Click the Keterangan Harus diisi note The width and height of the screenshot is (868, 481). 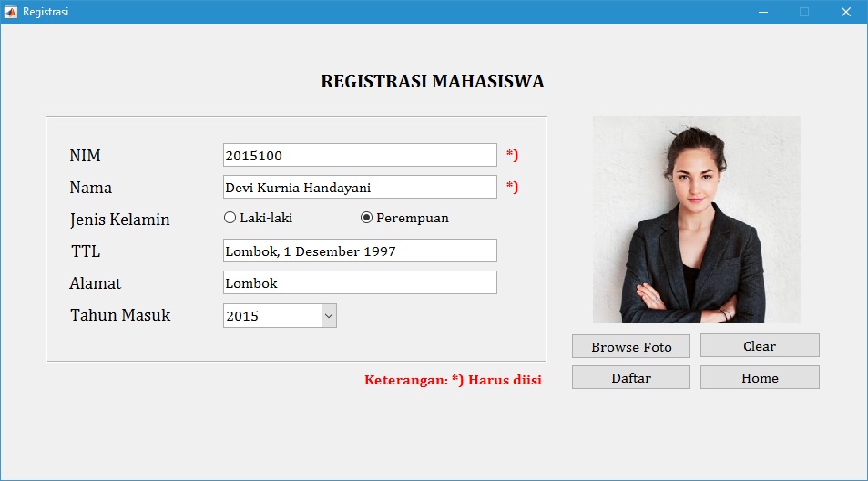[x=453, y=380]
